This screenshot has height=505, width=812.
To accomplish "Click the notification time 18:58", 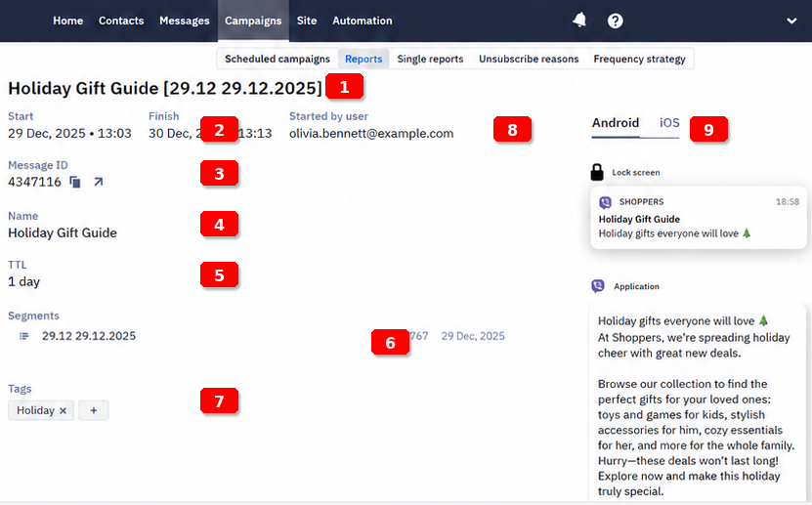I will (788, 202).
